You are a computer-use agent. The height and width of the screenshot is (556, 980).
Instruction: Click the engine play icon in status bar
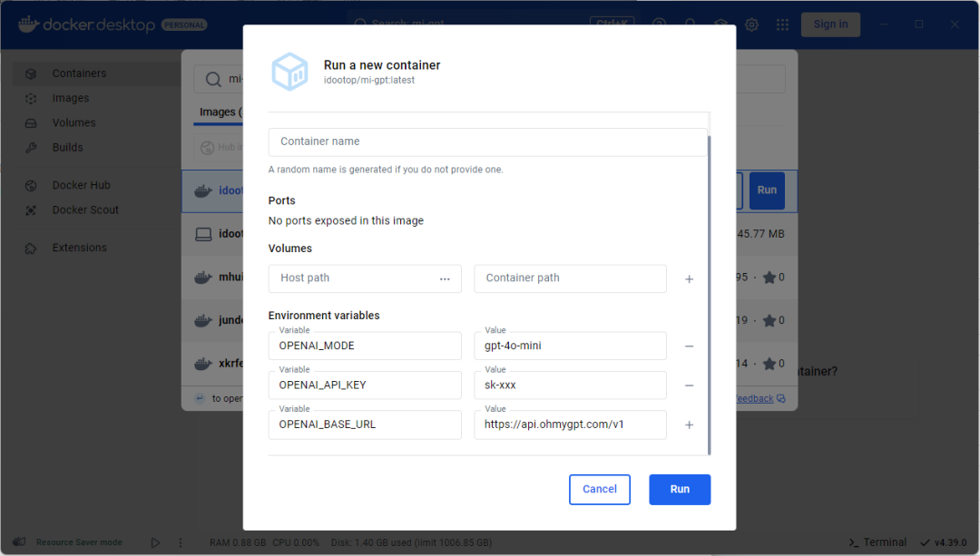point(155,543)
